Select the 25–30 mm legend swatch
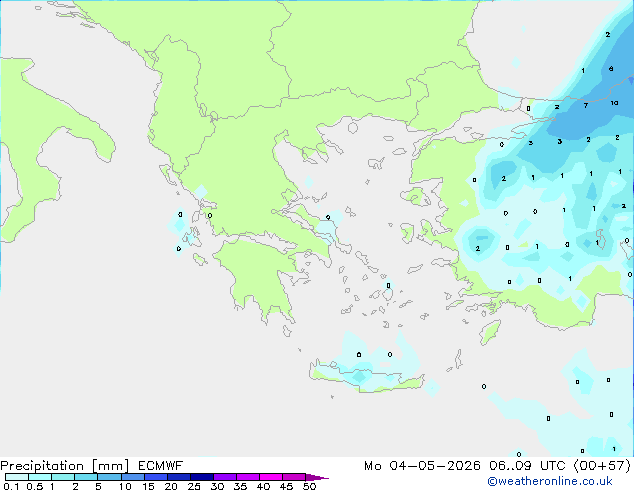The height and width of the screenshot is (490, 634). coord(201,477)
